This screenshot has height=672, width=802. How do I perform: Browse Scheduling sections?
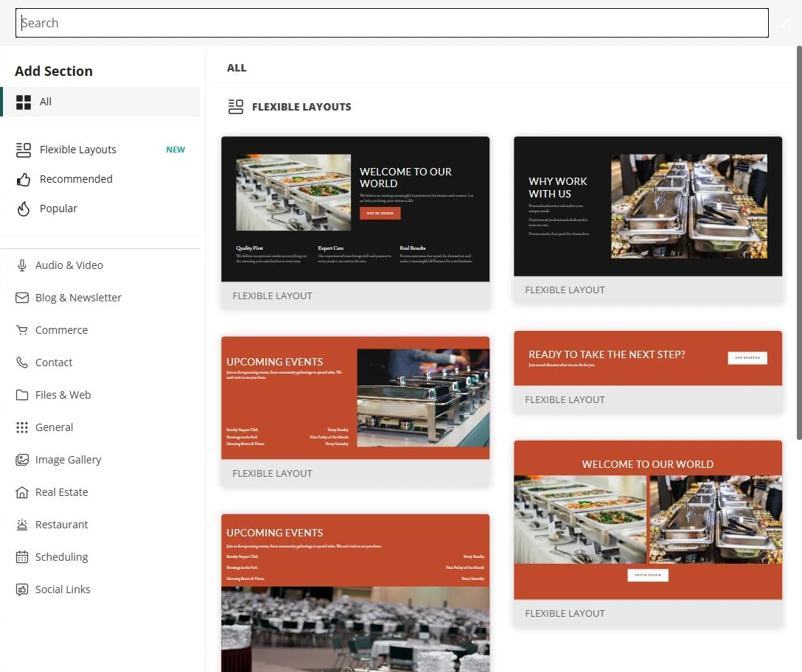(101, 557)
